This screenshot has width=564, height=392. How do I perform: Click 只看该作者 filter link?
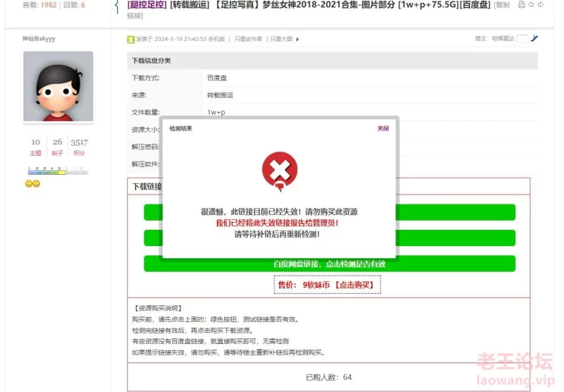point(248,39)
